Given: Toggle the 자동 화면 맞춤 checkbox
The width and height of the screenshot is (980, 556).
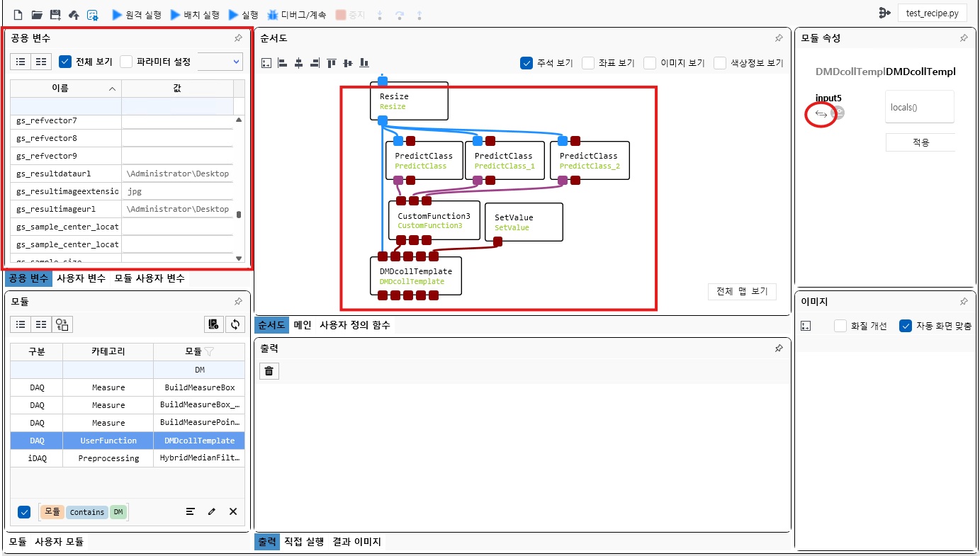Looking at the screenshot, I should [905, 326].
